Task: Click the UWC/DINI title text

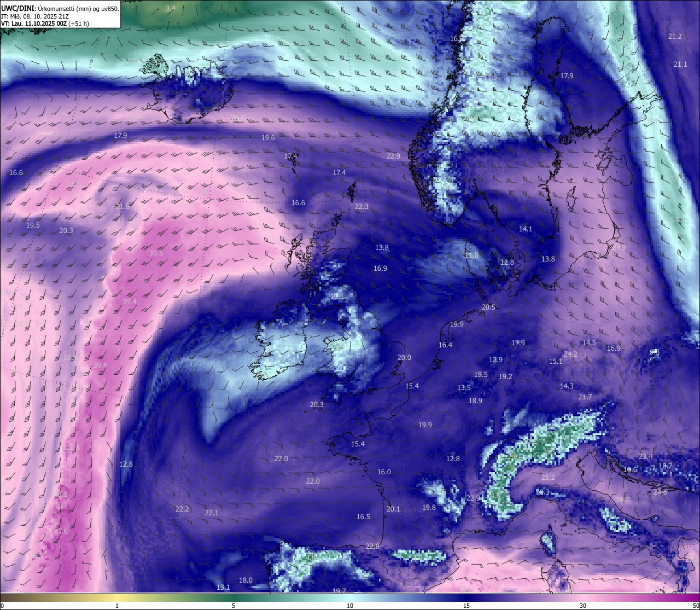Action: click(18, 9)
